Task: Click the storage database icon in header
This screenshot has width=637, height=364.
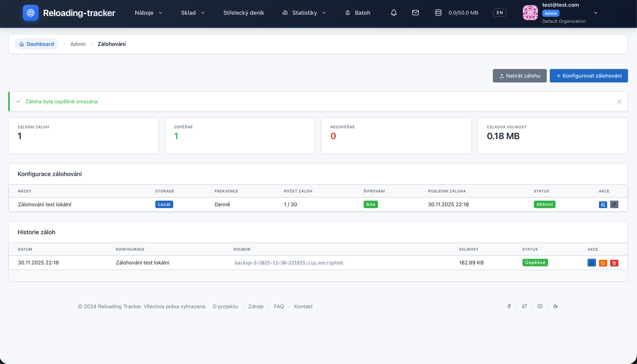Action: coord(438,13)
